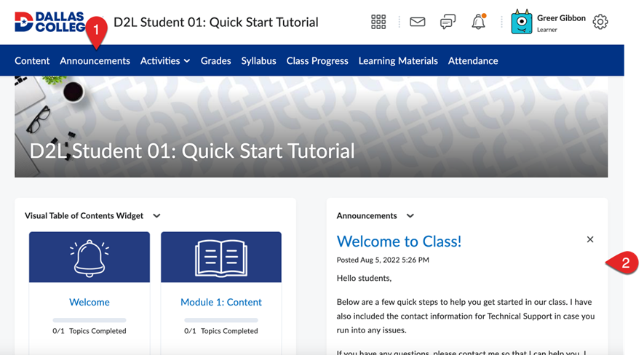
Task: Click the course title in the header
Action: coord(216,22)
